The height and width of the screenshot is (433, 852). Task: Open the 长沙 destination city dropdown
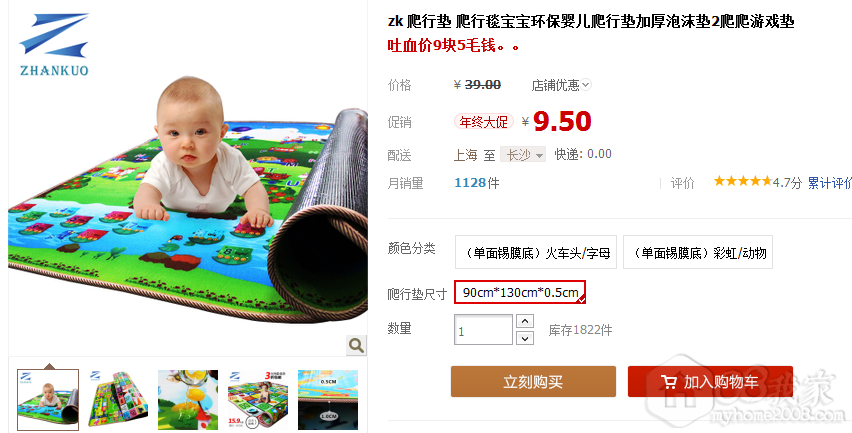[x=523, y=155]
